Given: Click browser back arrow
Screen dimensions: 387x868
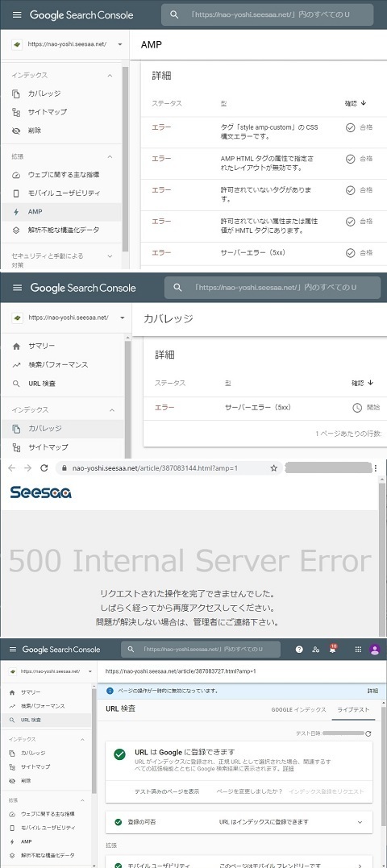Looking at the screenshot, I should click(12, 467).
